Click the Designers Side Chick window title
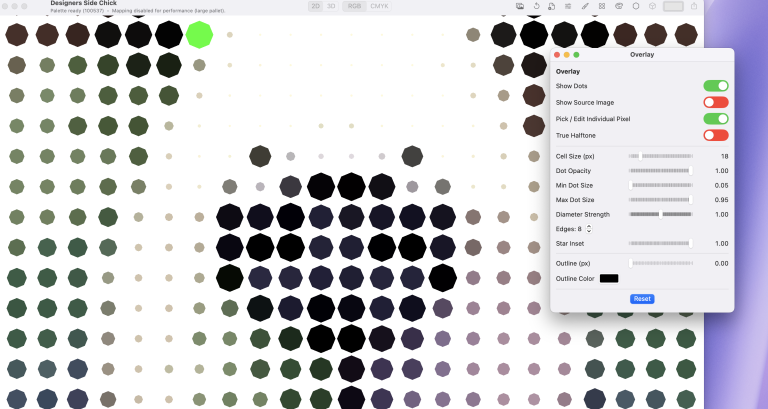 tap(83, 3)
